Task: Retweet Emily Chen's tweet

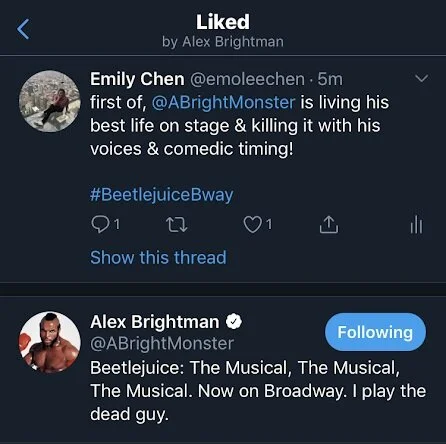Action: tap(176, 224)
